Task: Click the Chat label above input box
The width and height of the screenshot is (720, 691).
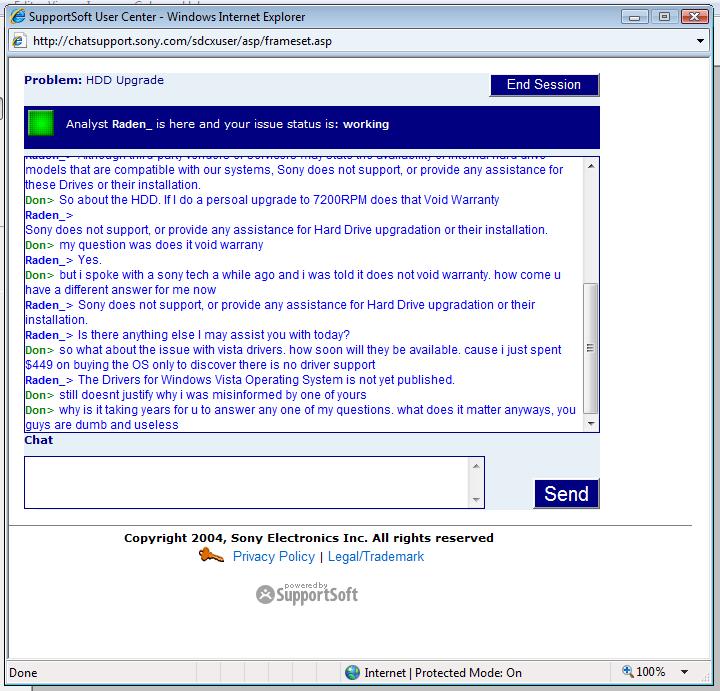Action: coord(39,440)
